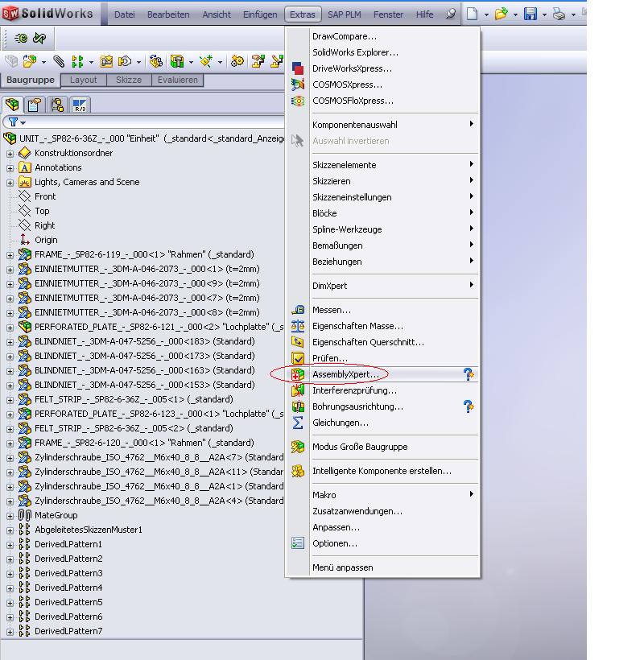Expand the DerivedLPattern1 tree node

coord(10,544)
